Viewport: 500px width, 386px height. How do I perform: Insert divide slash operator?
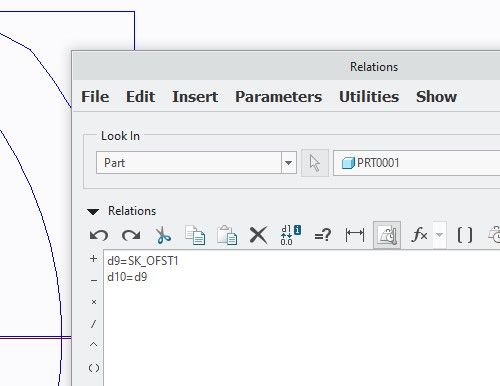(x=94, y=324)
